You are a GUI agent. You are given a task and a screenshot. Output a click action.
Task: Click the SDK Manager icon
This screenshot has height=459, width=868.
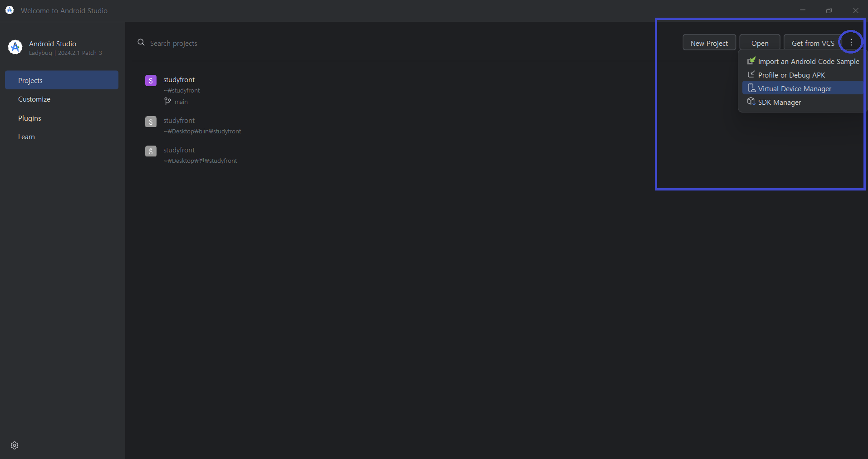pyautogui.click(x=751, y=102)
